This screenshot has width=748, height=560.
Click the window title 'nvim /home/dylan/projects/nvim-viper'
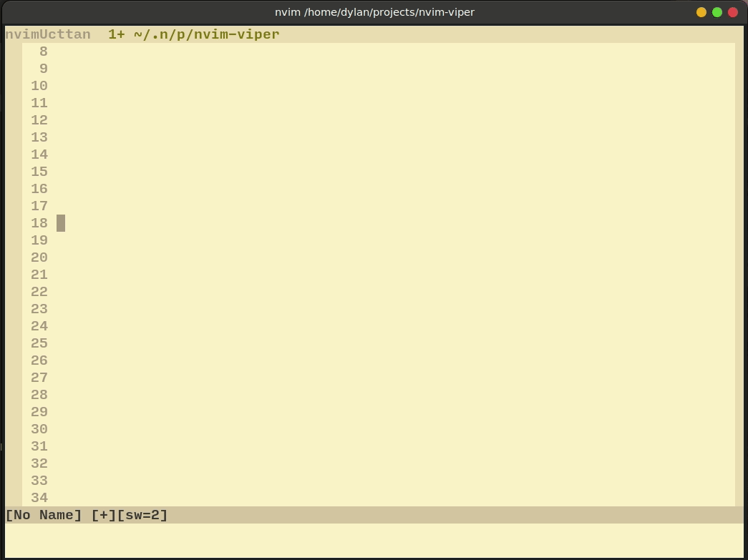click(374, 12)
